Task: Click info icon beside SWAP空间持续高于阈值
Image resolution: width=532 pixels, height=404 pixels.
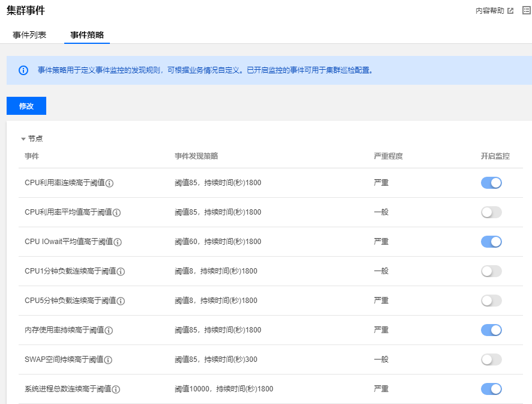Action: point(109,360)
